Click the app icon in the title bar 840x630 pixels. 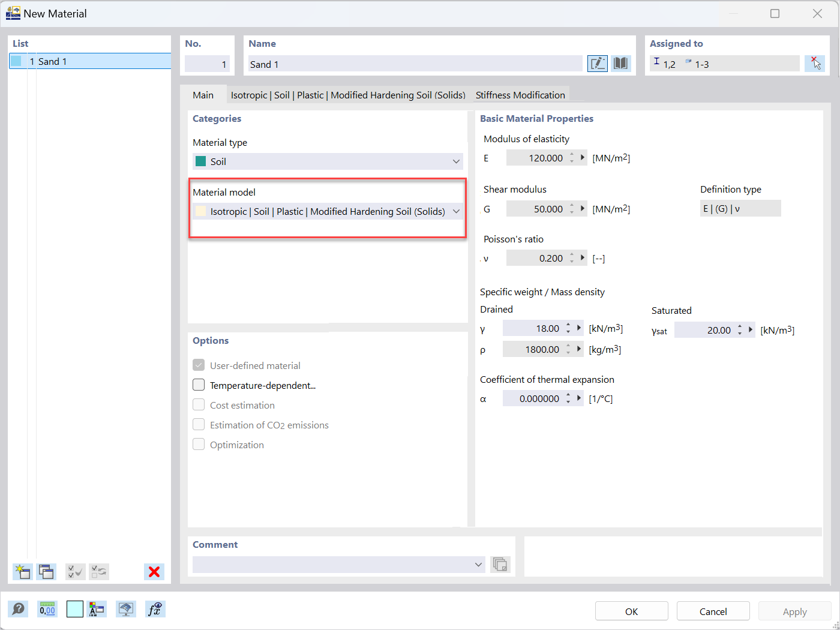pyautogui.click(x=13, y=13)
